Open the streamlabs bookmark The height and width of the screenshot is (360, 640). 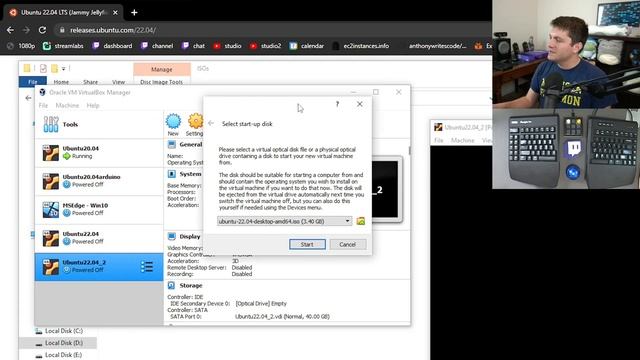coord(63,46)
